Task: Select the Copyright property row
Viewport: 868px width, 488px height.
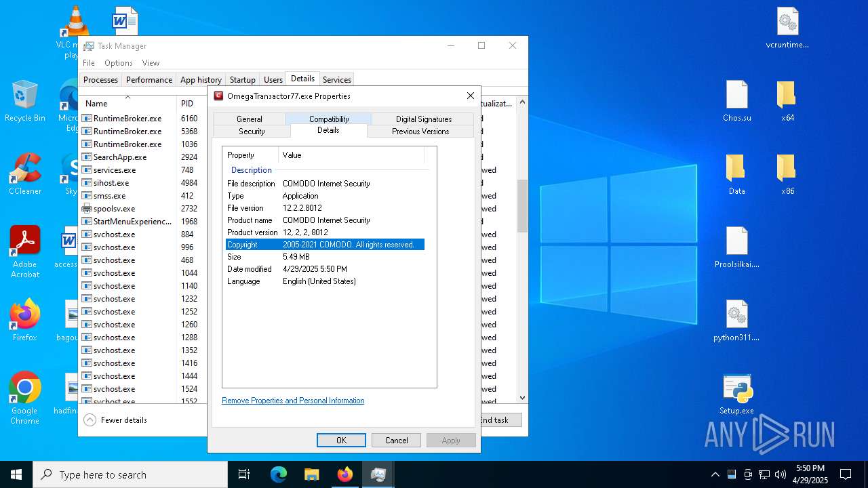Action: (x=325, y=245)
